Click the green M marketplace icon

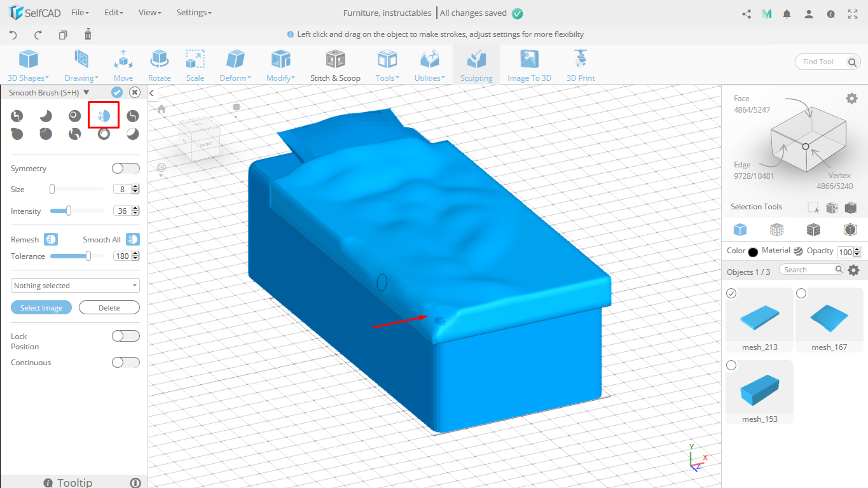coord(767,13)
